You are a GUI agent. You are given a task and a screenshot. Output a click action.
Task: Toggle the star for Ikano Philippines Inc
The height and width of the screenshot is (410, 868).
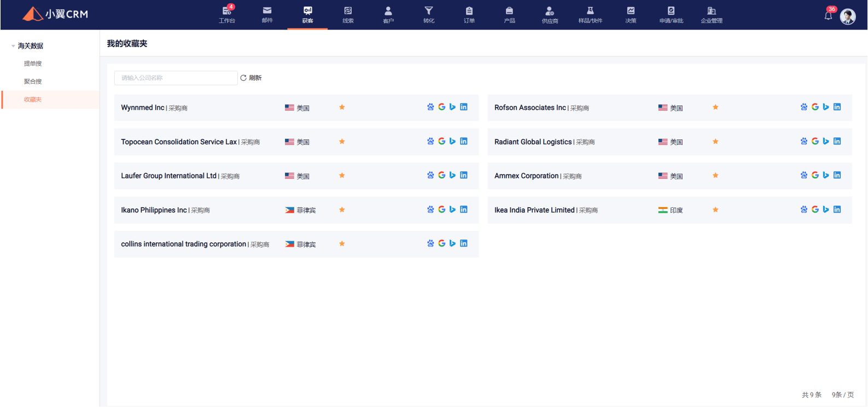click(x=342, y=209)
